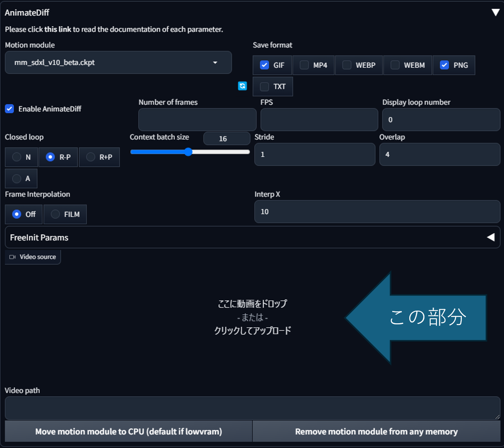Click the Stride input field

click(315, 154)
